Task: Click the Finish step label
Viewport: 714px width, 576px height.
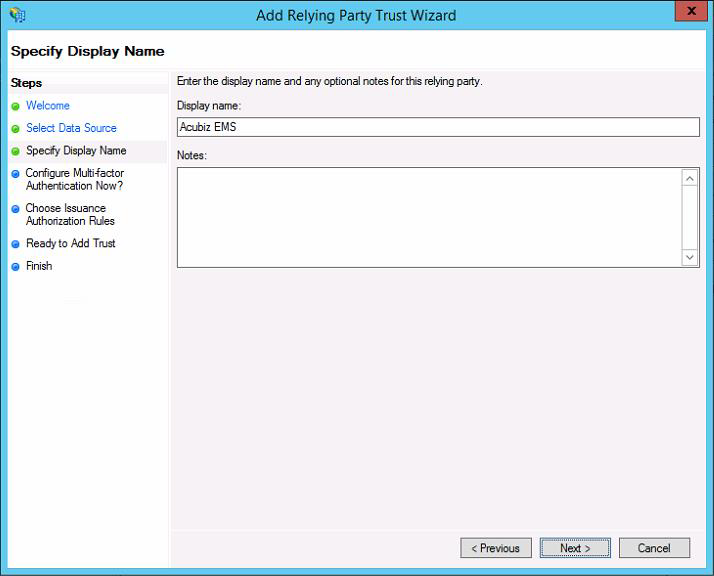Action: 39,266
